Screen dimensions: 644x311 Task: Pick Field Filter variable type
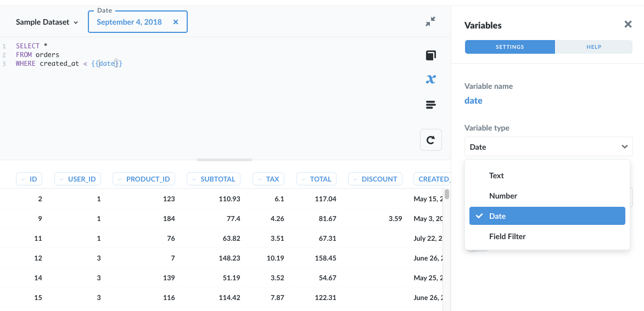[507, 236]
